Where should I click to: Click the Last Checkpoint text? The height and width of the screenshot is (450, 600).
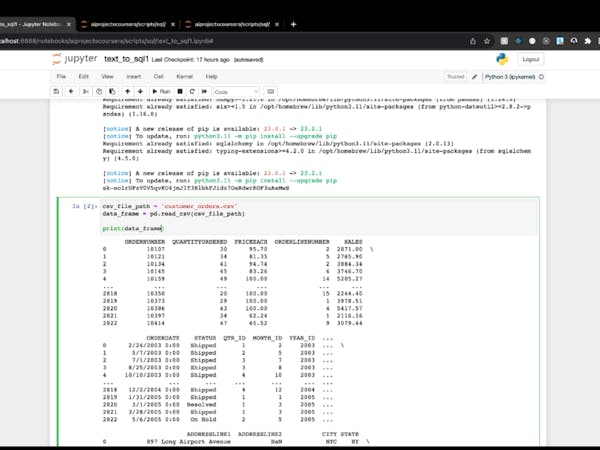pos(191,60)
